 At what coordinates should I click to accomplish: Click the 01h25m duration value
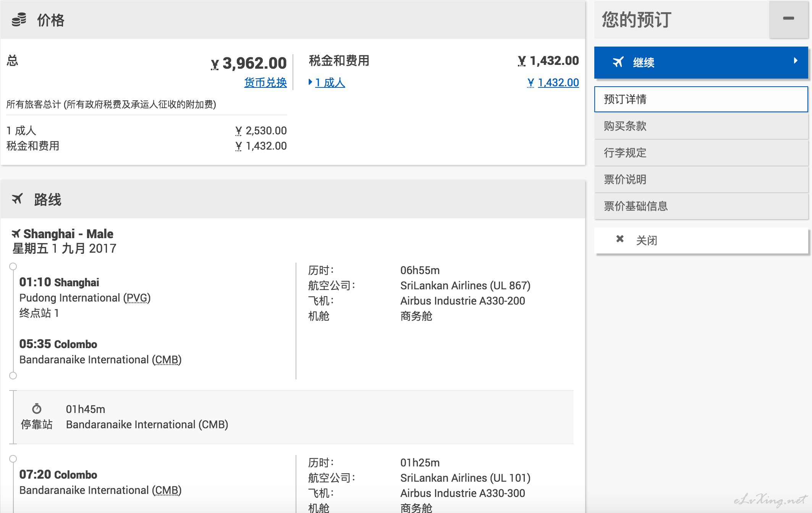(x=420, y=463)
